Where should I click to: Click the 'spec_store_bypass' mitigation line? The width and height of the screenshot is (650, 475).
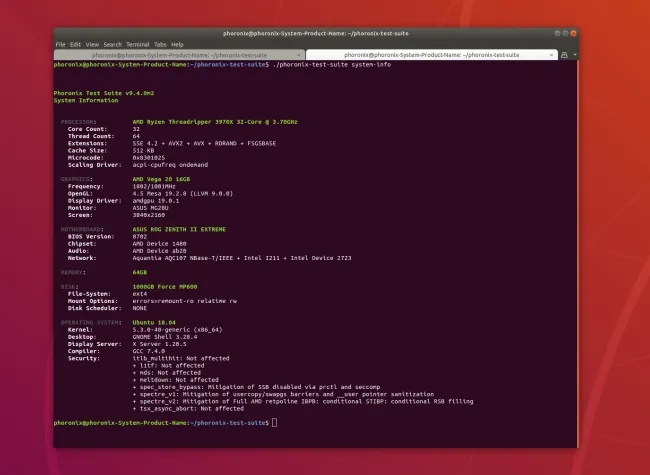[256, 387]
